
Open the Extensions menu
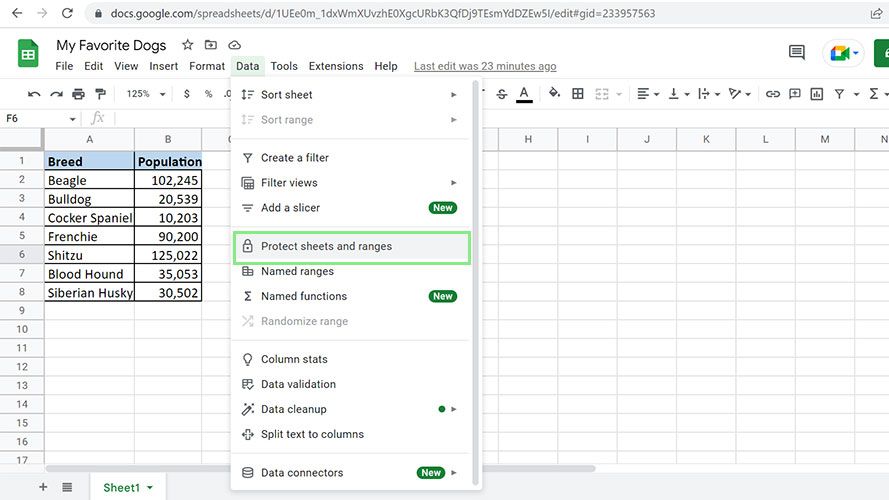point(336,66)
